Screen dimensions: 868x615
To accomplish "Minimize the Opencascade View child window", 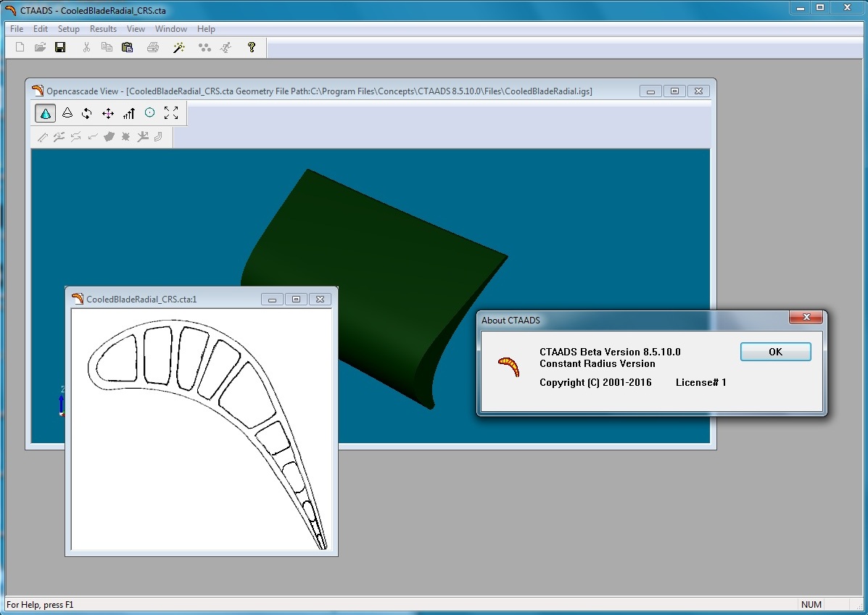I will [651, 91].
